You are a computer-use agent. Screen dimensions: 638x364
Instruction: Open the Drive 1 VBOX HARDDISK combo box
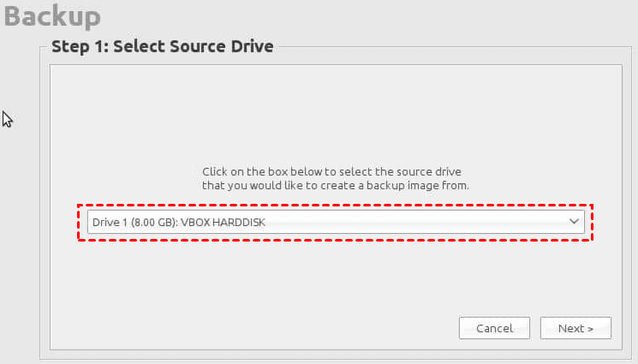(x=335, y=223)
